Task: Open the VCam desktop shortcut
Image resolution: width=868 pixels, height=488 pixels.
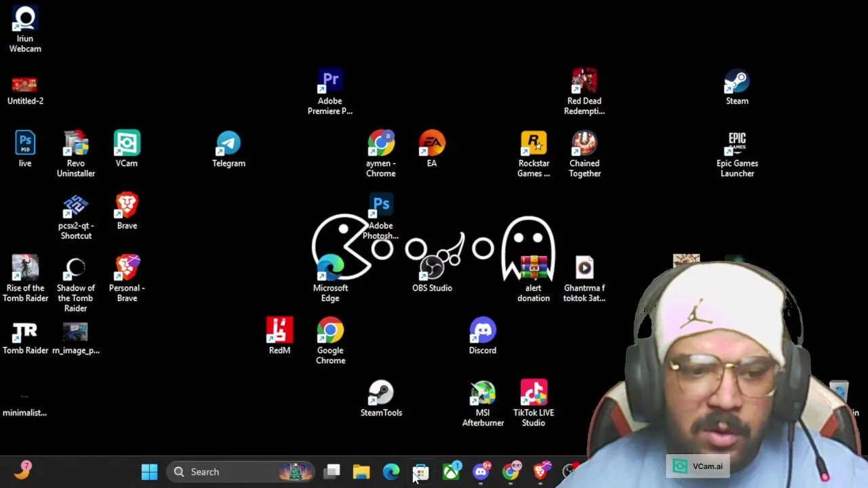Action: click(x=127, y=149)
